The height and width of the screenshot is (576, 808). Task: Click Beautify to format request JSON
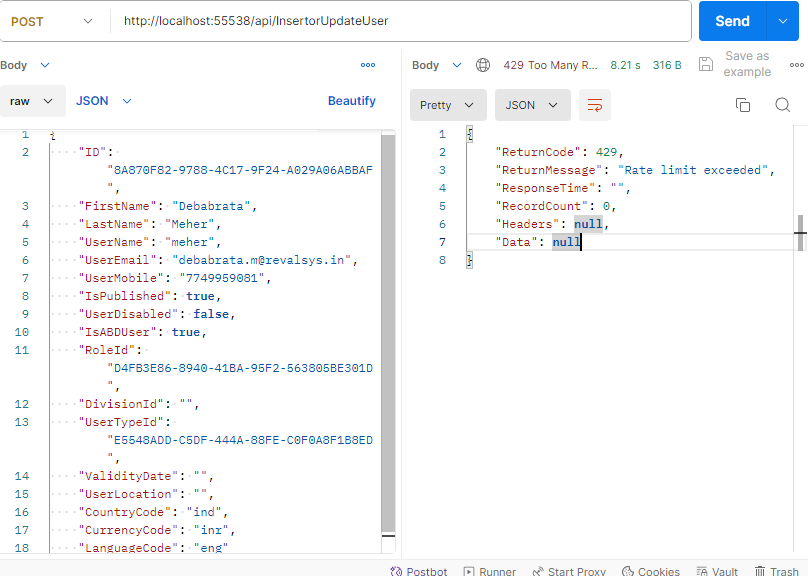click(352, 101)
